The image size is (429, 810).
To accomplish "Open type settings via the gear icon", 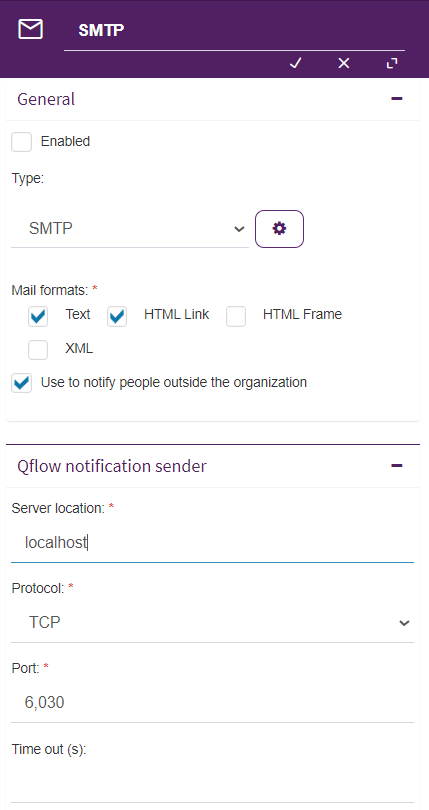I will coord(279,229).
